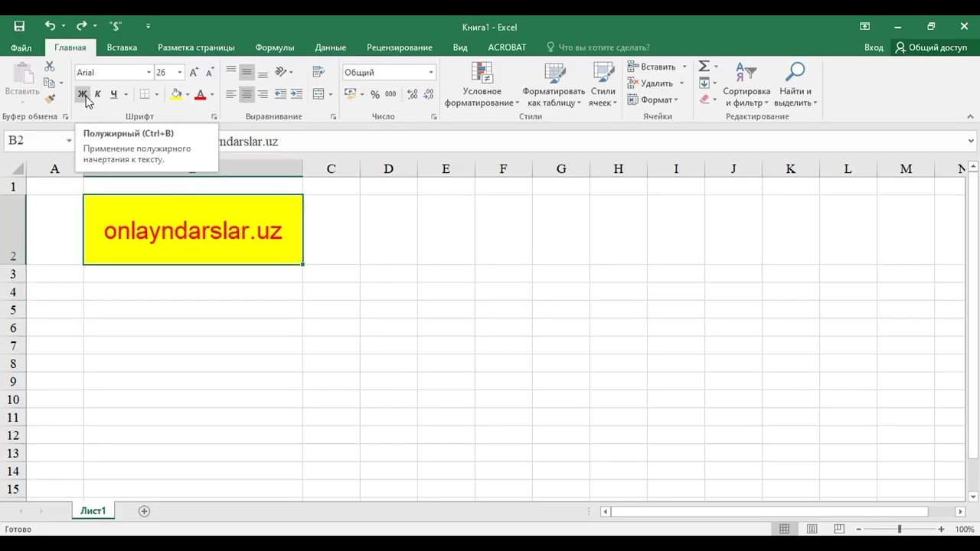Apply the yellow fill color bucket
Image resolution: width=980 pixels, height=551 pixels.
pos(176,95)
